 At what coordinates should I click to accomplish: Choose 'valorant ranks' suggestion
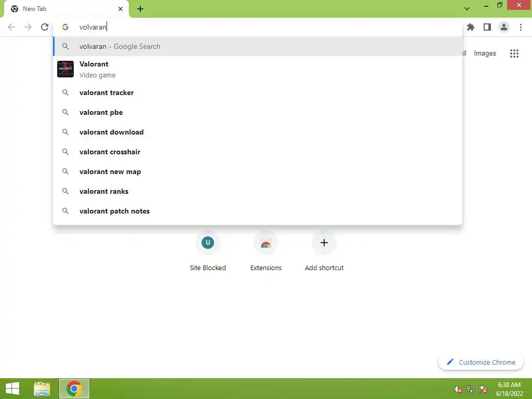pos(258,191)
